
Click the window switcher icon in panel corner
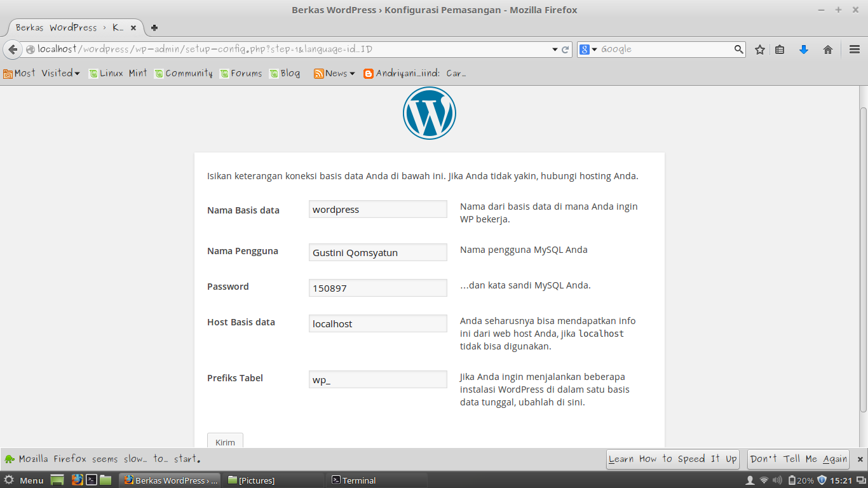tap(860, 480)
